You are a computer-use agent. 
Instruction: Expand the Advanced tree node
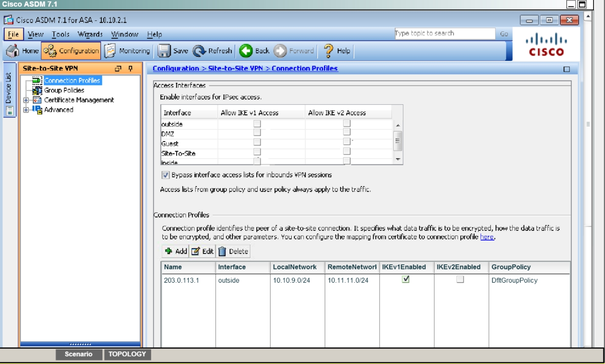coord(26,110)
